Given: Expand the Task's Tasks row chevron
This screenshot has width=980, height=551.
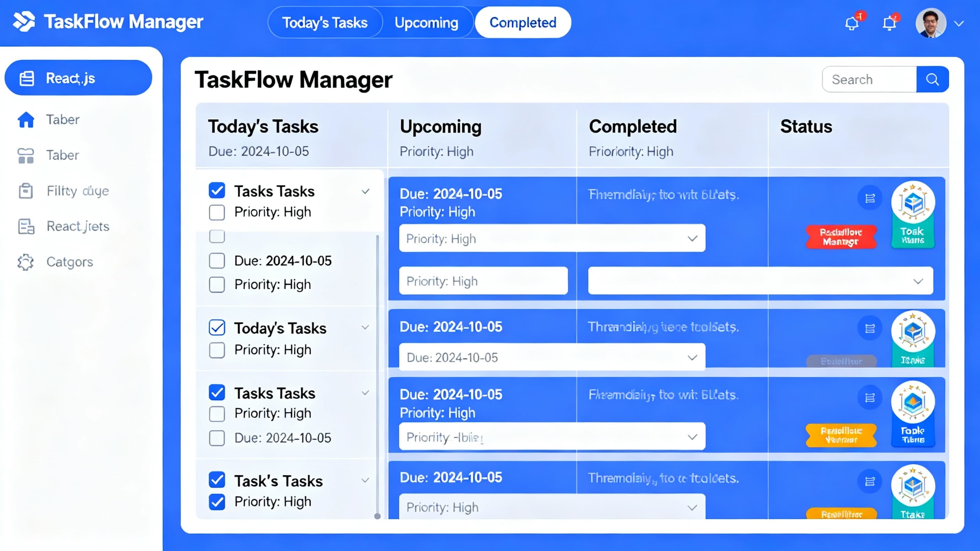Looking at the screenshot, I should coord(365,480).
